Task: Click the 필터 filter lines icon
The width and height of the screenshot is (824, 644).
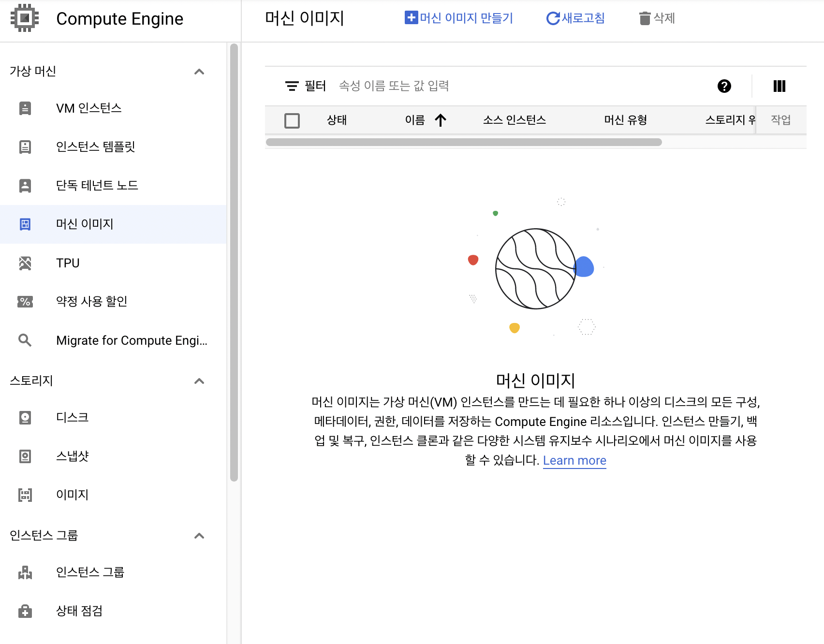Action: pos(292,86)
